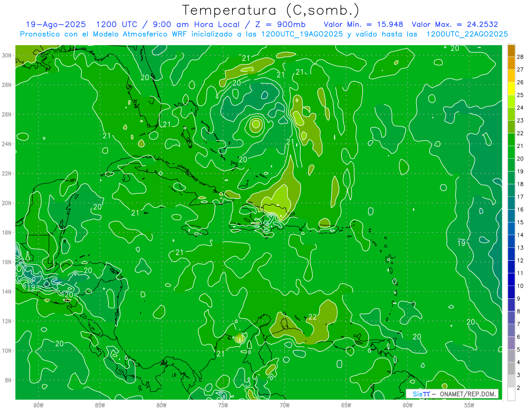The height and width of the screenshot is (411, 532).
Task: Click the "22N" latitude axis label
Action: pos(8,173)
